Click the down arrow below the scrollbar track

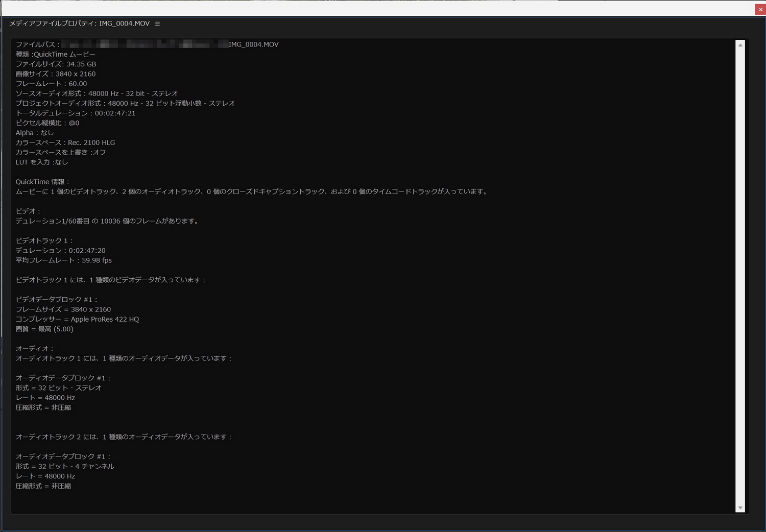740,507
